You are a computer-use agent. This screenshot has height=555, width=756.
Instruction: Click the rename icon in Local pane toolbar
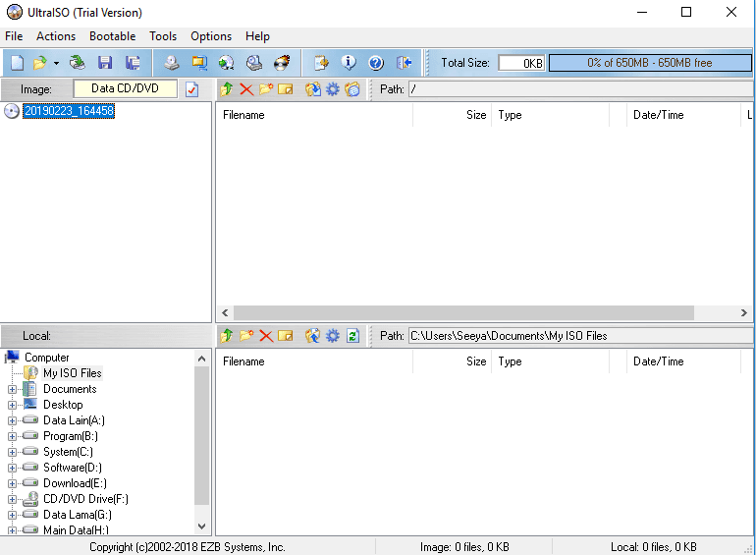[286, 336]
